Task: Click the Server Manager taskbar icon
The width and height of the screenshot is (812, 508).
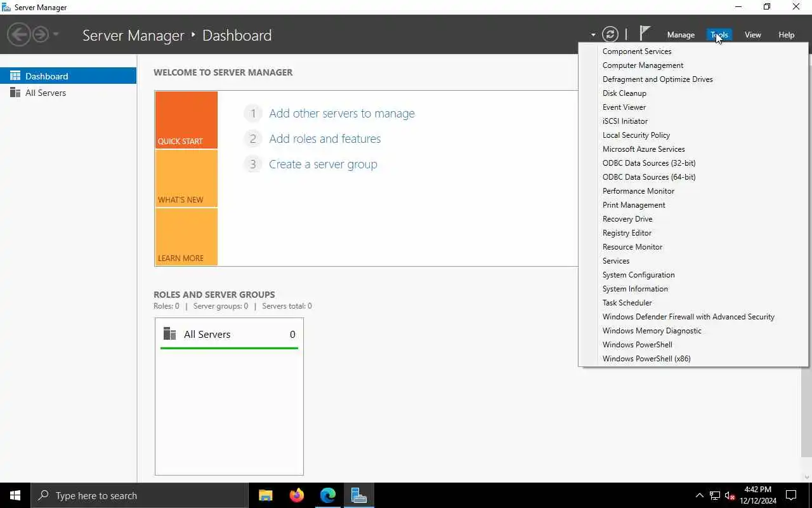Action: [x=358, y=495]
